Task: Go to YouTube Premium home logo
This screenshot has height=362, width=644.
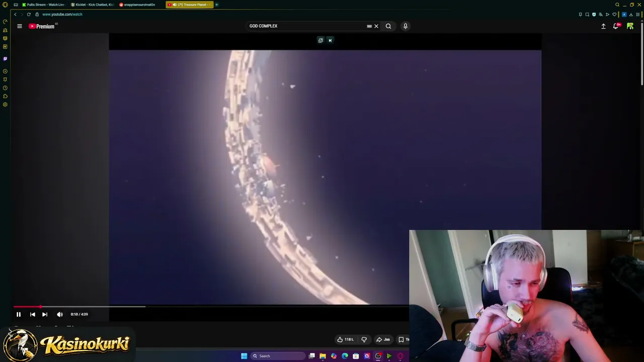Action: tap(42, 26)
